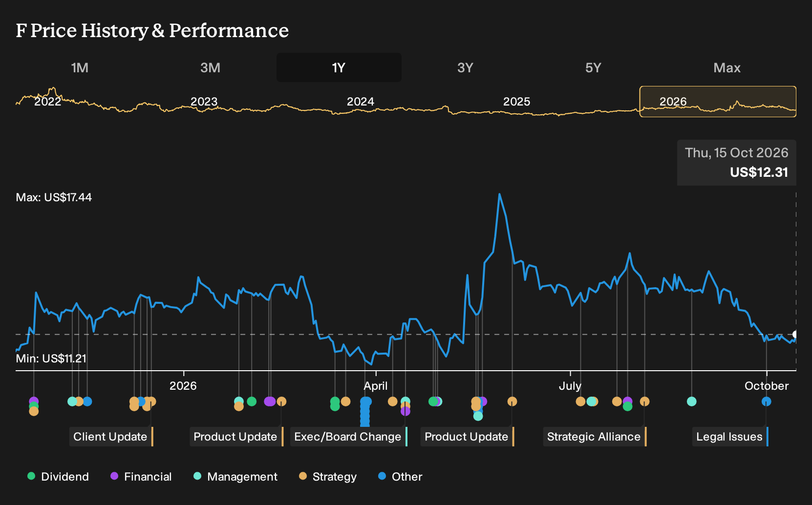Click the blue Other dot under October
The width and height of the screenshot is (812, 505).
767,401
